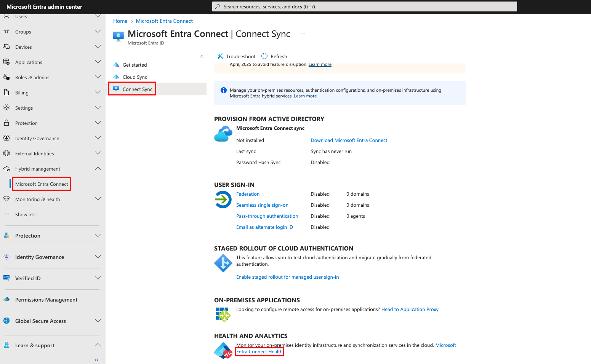Click the Cloud Sync diamond icon
591x364 pixels.
(116, 77)
